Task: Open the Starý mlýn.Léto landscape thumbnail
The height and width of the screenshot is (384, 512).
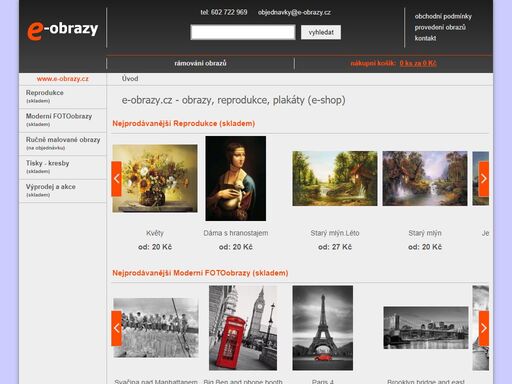Action: [x=335, y=178]
